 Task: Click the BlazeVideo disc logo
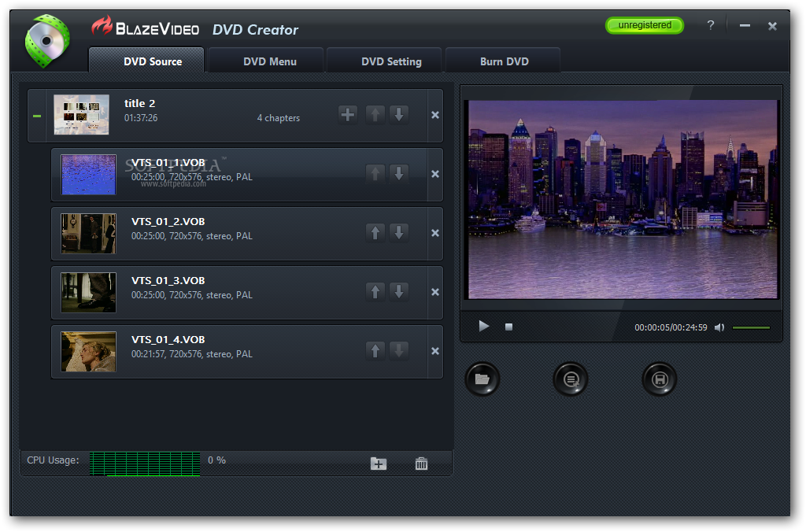click(x=47, y=41)
